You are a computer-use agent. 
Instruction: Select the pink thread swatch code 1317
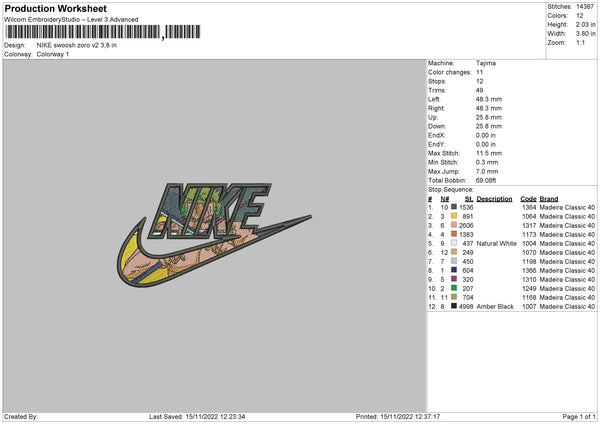coord(454,225)
